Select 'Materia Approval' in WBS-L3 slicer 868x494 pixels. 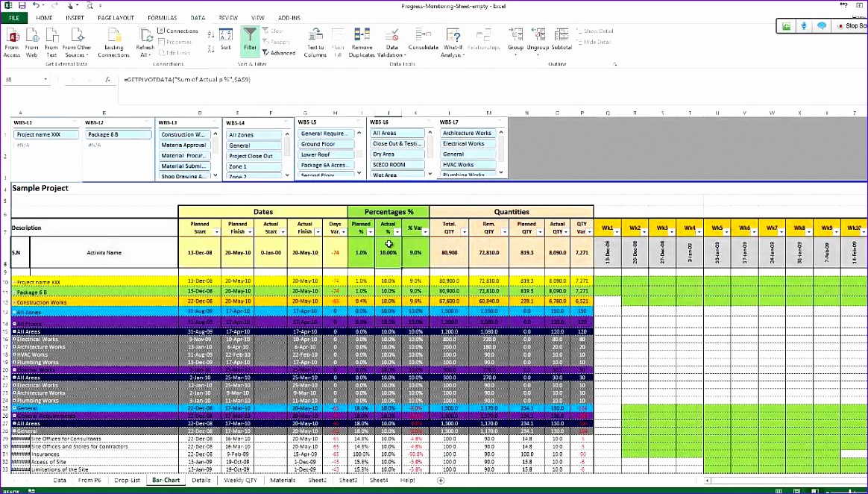pos(185,145)
